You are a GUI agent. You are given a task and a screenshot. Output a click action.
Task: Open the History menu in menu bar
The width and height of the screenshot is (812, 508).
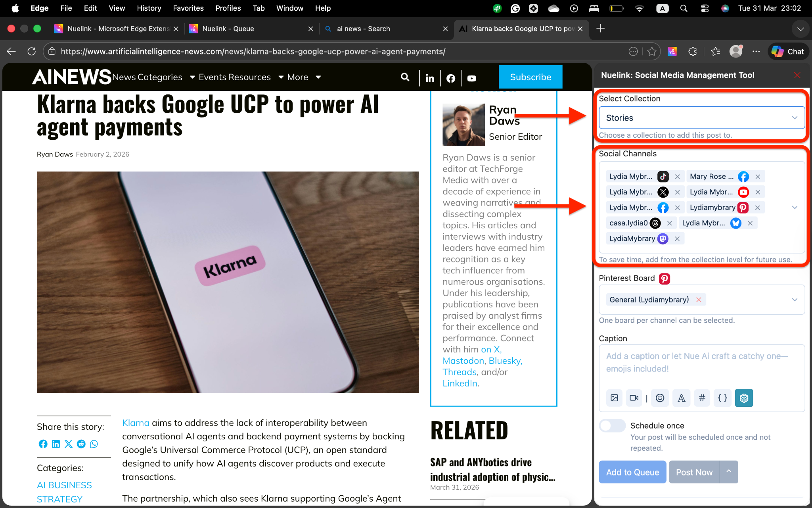[x=149, y=8]
